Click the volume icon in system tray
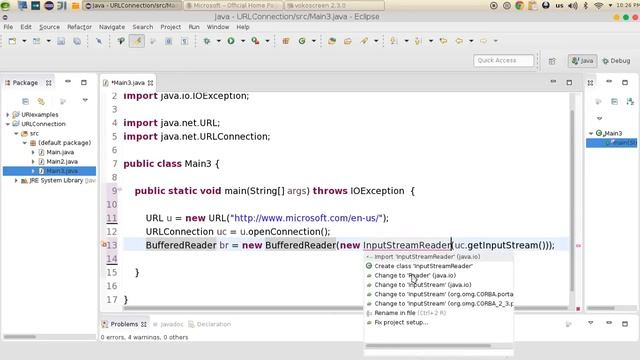Image resolution: width=640 pixels, height=360 pixels. [x=573, y=6]
